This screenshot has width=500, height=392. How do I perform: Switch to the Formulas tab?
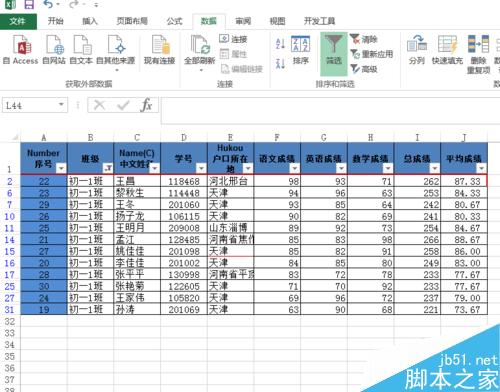pos(174,21)
